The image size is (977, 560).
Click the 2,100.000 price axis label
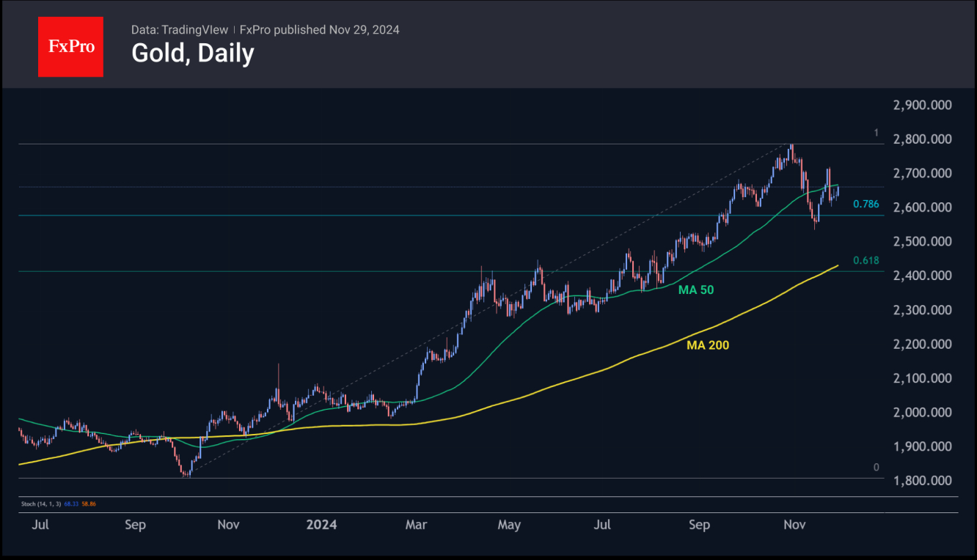pos(923,378)
